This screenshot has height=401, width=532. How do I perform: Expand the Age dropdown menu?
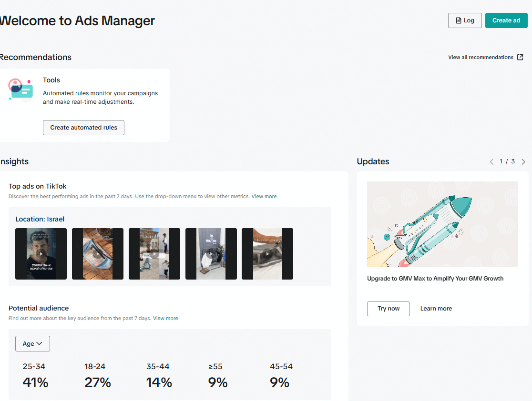(x=32, y=343)
